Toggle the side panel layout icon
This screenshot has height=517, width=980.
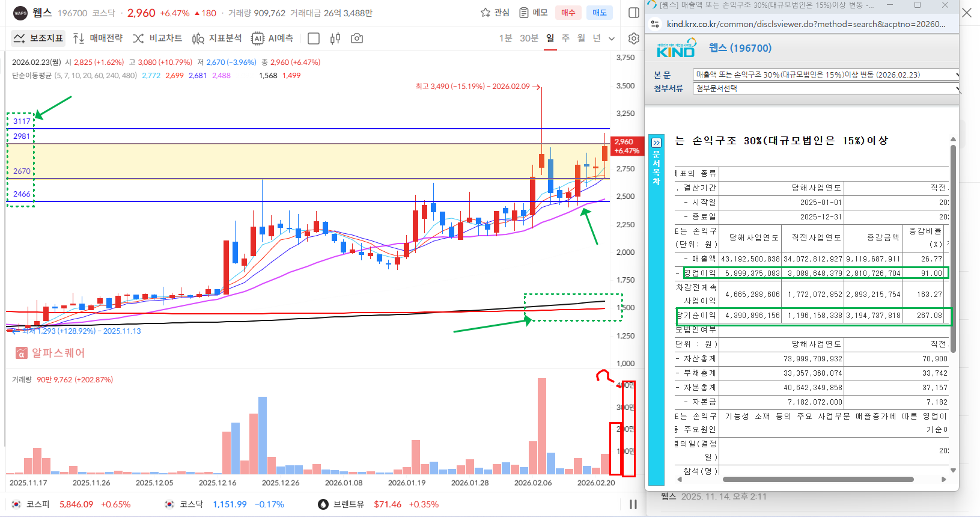(633, 13)
